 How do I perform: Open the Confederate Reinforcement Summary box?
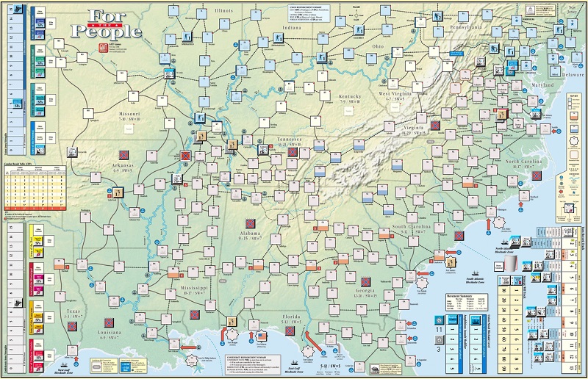tap(252, 364)
